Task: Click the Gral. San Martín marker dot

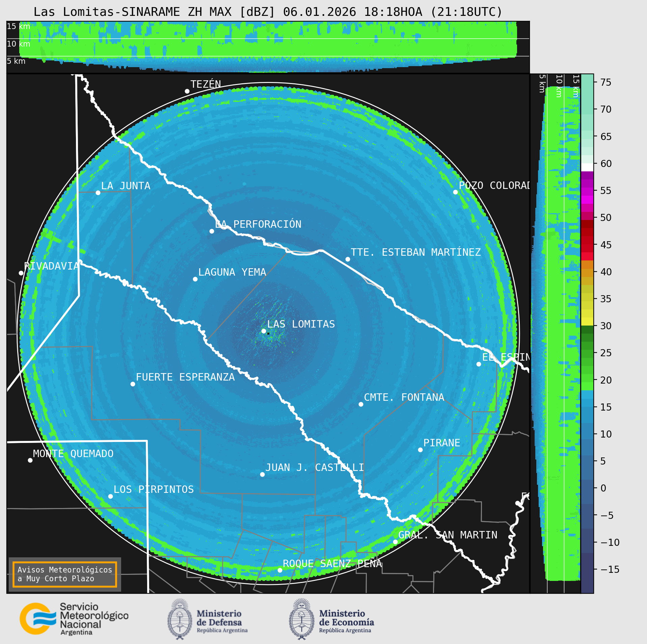Action: 395,542
